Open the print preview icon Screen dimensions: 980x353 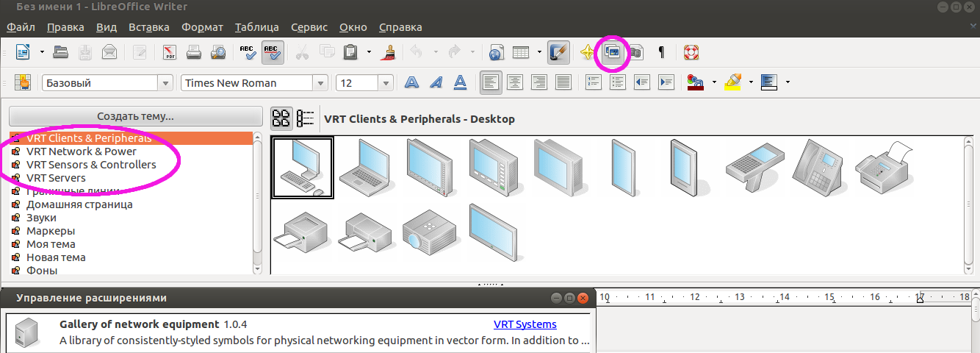pos(218,52)
